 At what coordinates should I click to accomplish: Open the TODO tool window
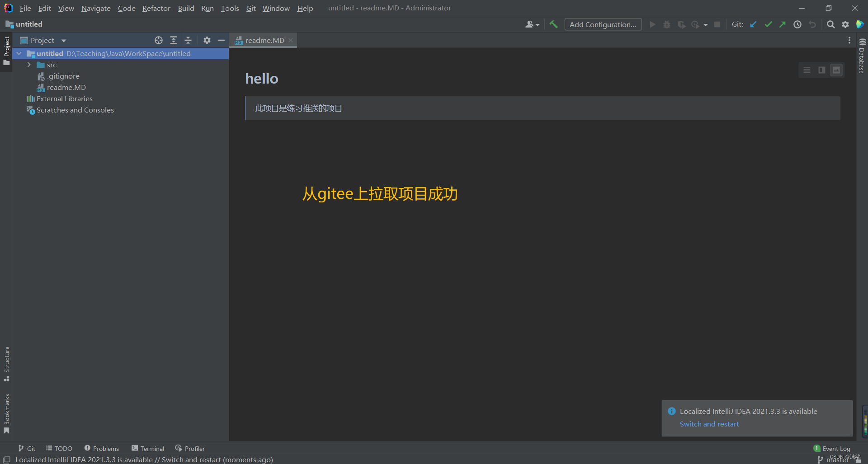click(59, 448)
